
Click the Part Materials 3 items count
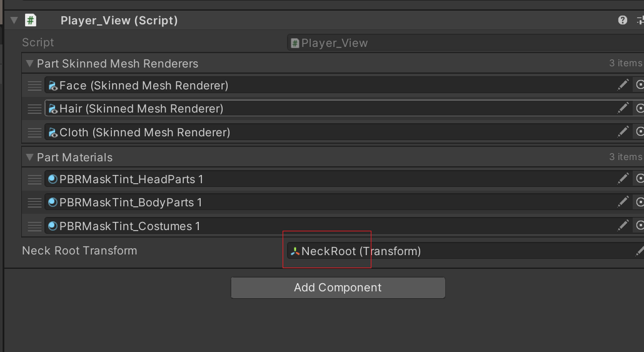point(625,157)
